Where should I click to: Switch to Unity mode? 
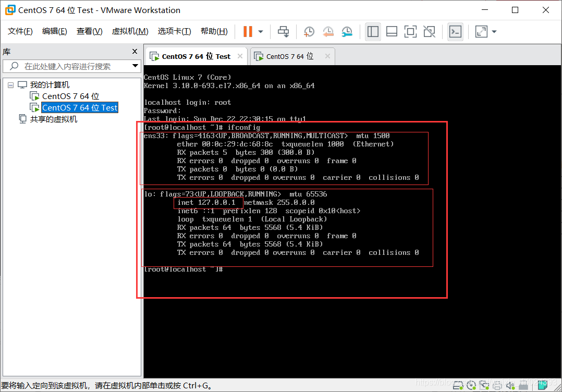(x=429, y=31)
